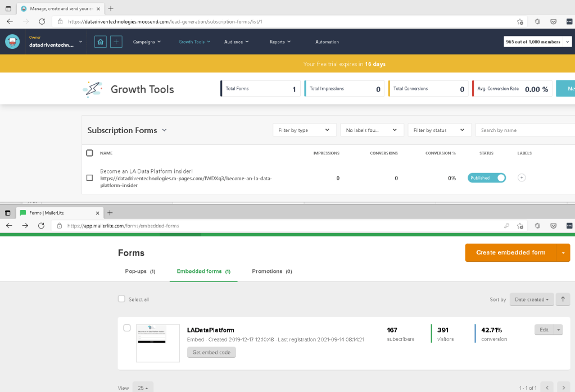
Task: Click the Moosend home icon in navbar
Action: coord(100,42)
